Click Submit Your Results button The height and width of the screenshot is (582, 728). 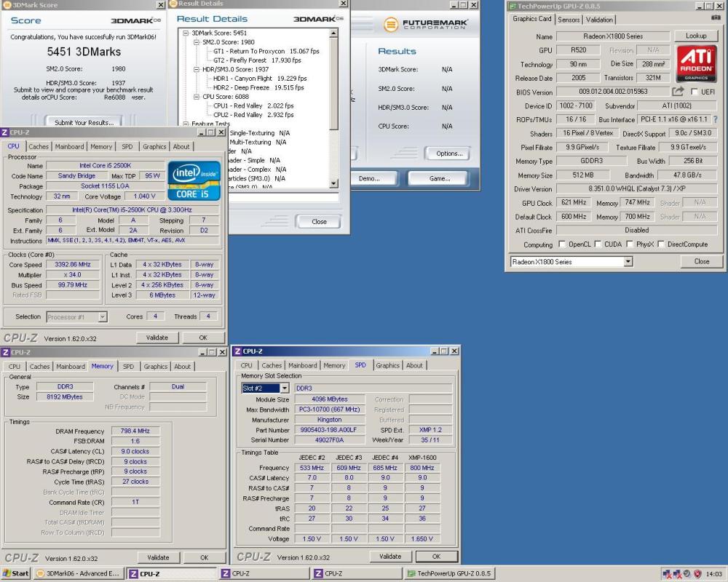point(84,122)
